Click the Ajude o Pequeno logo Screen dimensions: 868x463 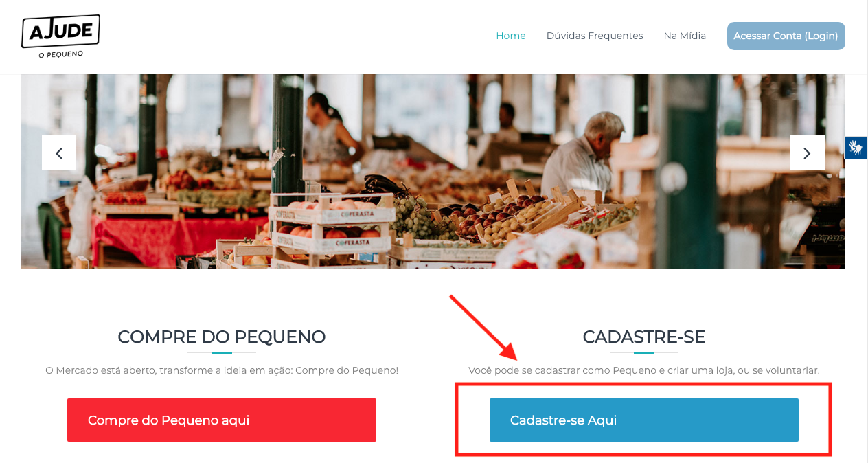click(60, 36)
